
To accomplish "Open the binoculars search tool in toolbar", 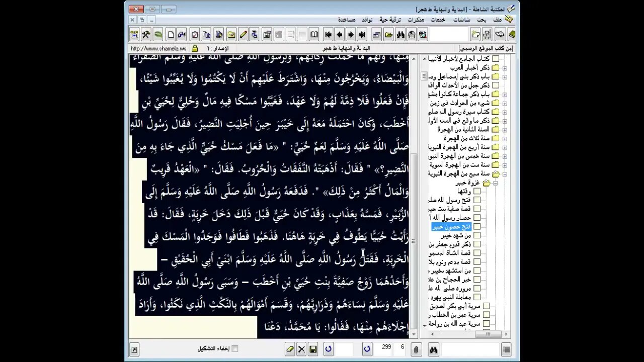I will click(x=400, y=35).
